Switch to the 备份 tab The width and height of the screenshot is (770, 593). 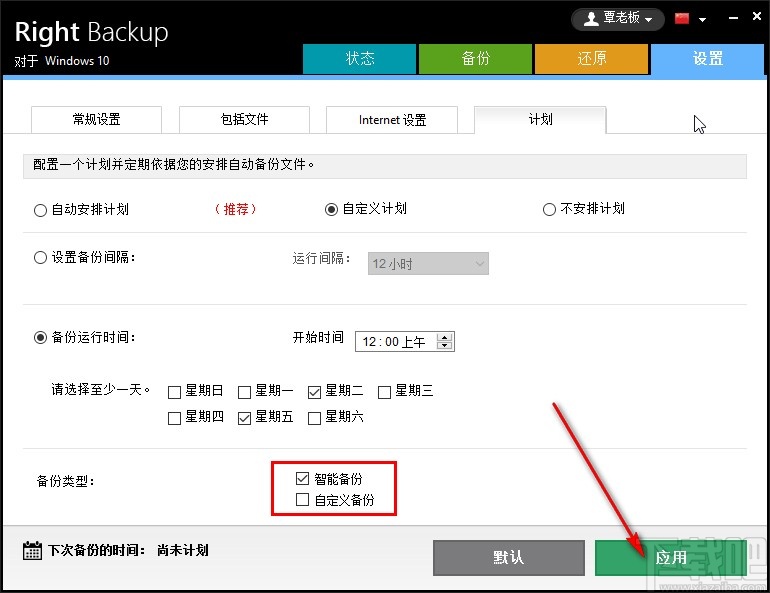point(475,59)
